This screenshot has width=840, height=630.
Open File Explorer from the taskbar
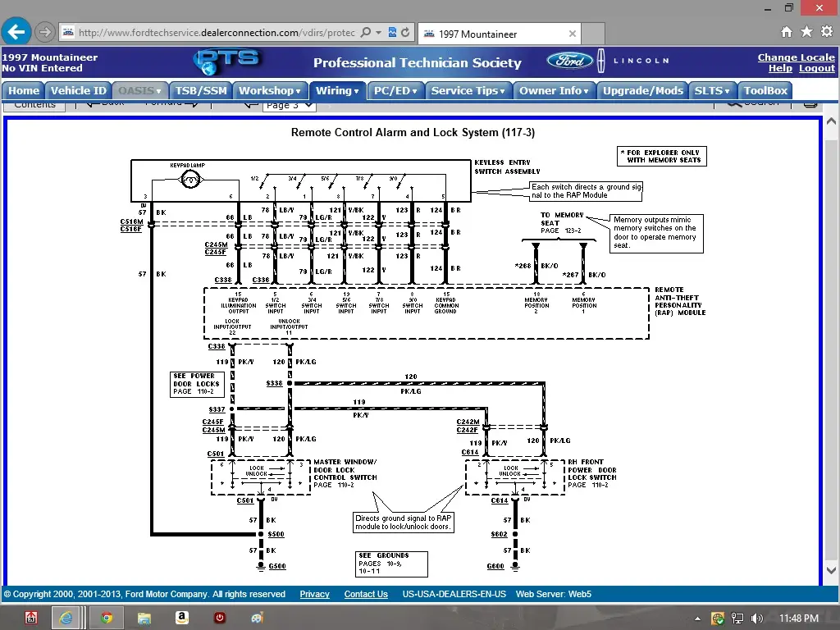pyautogui.click(x=144, y=618)
